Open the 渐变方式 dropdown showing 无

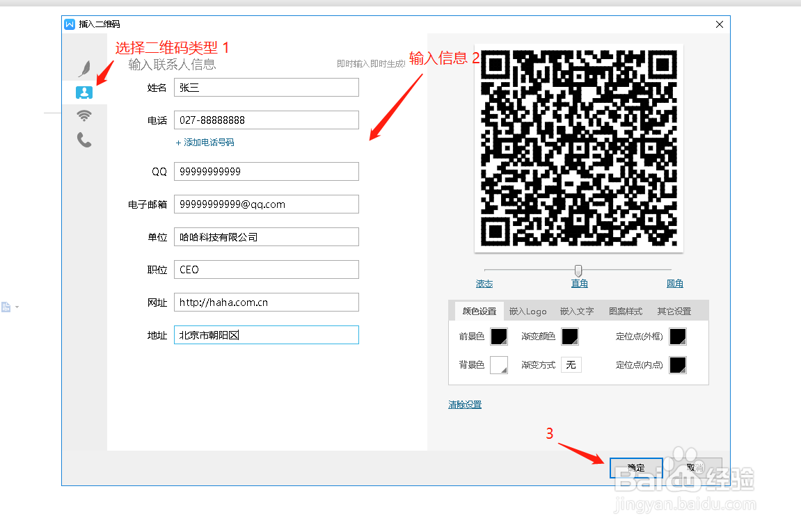point(571,364)
